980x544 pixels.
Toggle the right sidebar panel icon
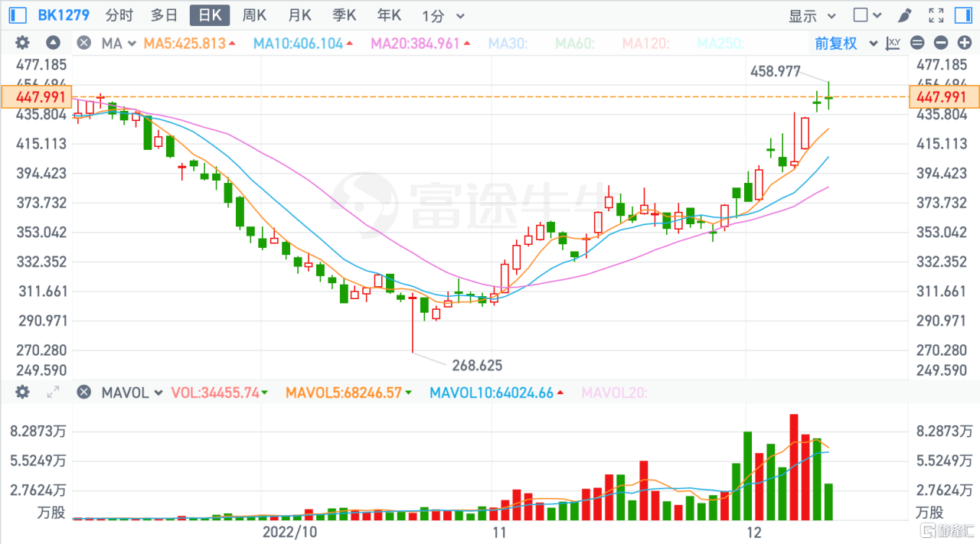pyautogui.click(x=963, y=15)
